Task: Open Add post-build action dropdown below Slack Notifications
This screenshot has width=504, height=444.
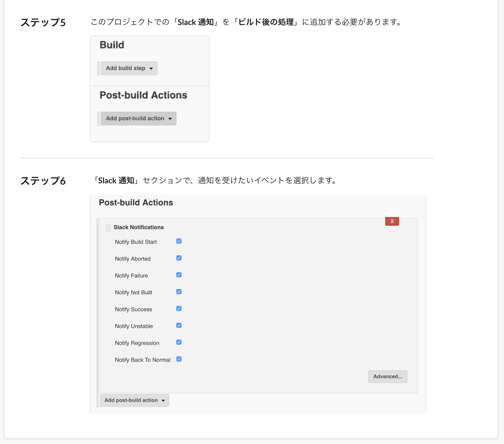Action: tap(134, 400)
